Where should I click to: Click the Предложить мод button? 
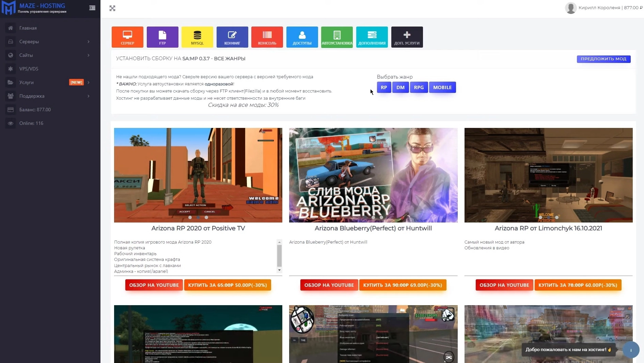[603, 59]
